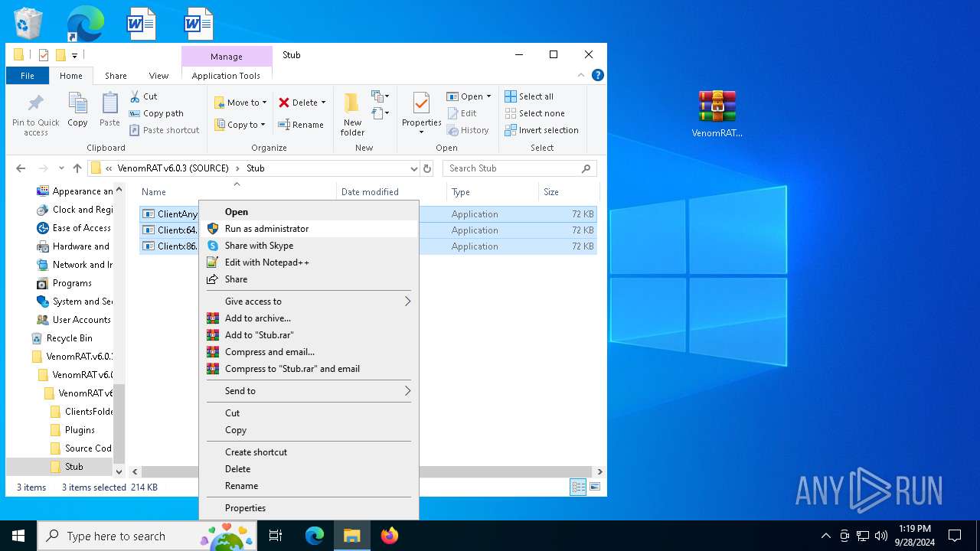Click Select none in ribbon

534,113
